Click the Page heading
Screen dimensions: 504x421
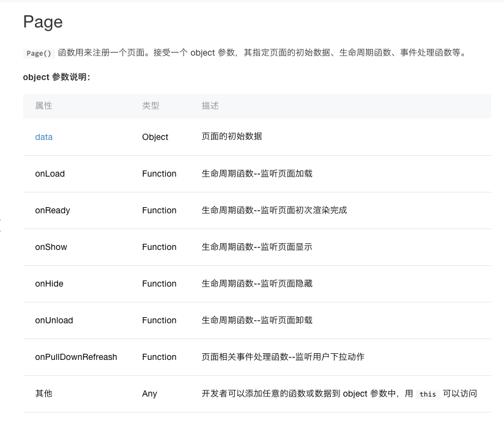click(x=43, y=22)
